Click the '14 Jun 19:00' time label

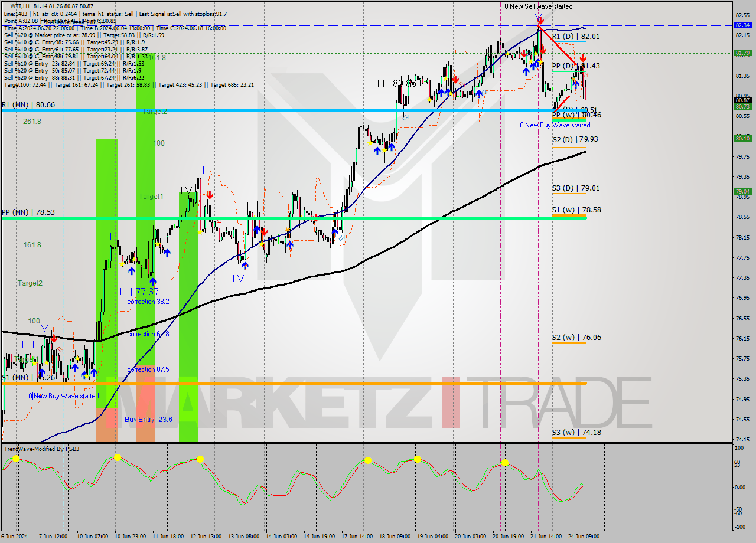[x=320, y=537]
